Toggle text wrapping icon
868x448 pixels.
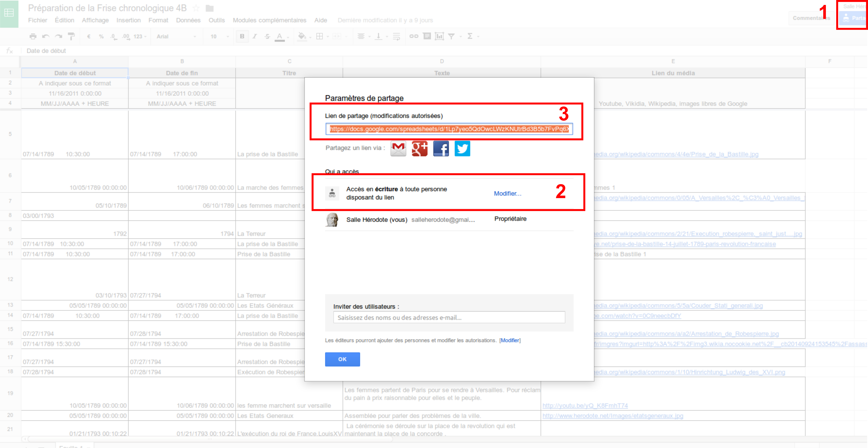pyautogui.click(x=396, y=36)
